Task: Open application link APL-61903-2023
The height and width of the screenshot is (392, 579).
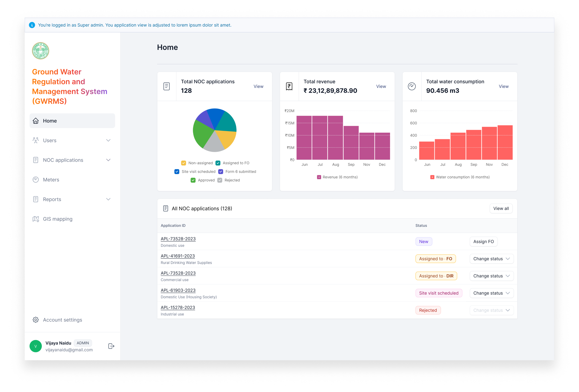Action: click(x=178, y=290)
